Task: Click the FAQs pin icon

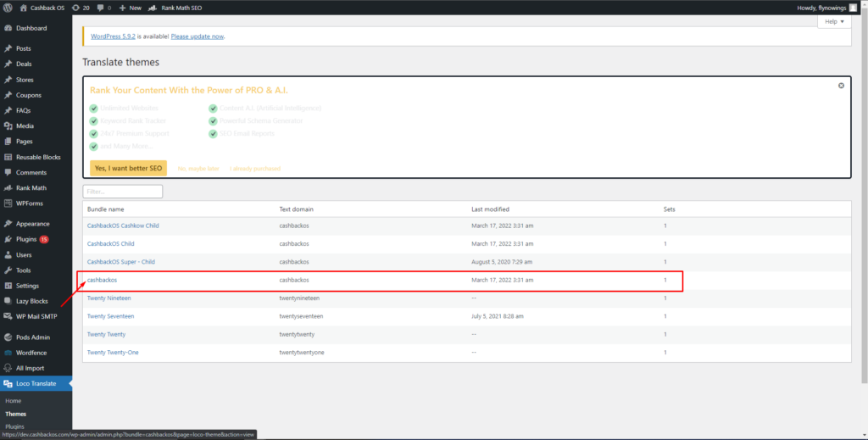Action: (8, 111)
